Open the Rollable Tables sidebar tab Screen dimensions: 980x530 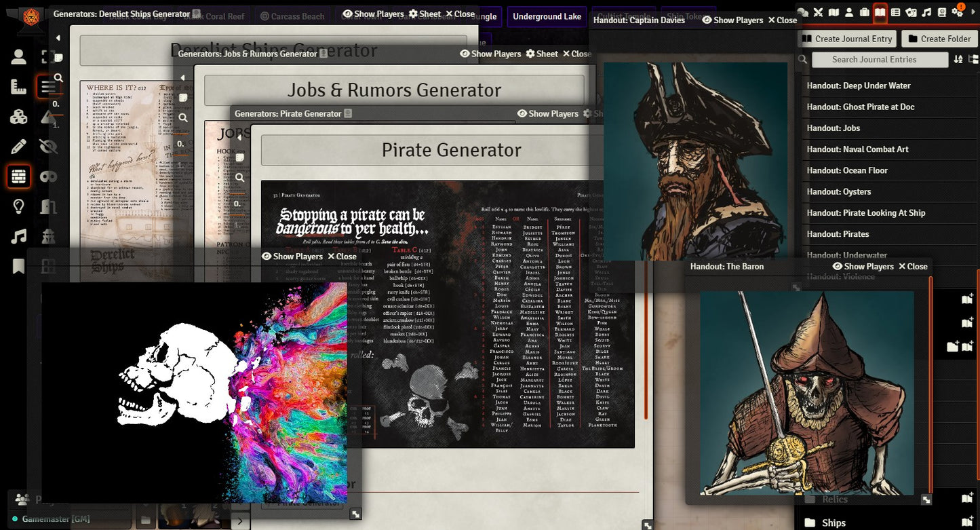click(x=895, y=12)
